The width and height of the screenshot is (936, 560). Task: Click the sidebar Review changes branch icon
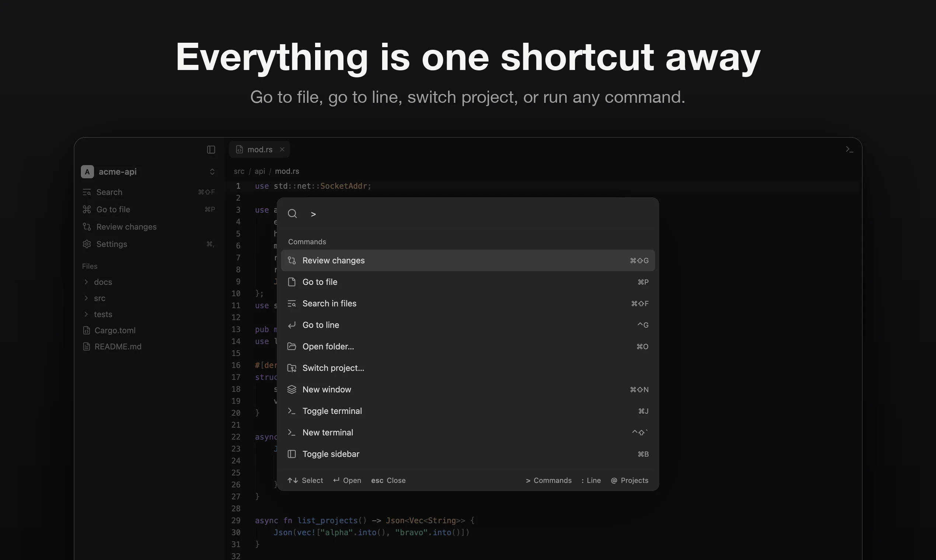(x=87, y=227)
